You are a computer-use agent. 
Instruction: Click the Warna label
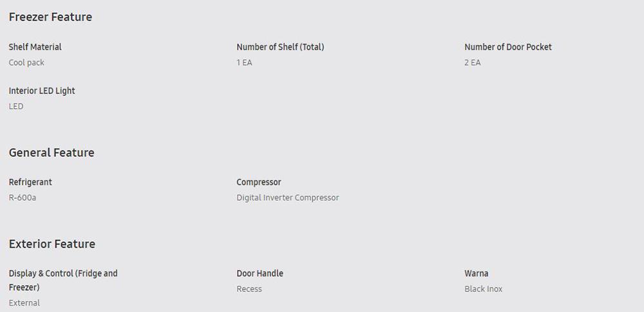click(477, 273)
